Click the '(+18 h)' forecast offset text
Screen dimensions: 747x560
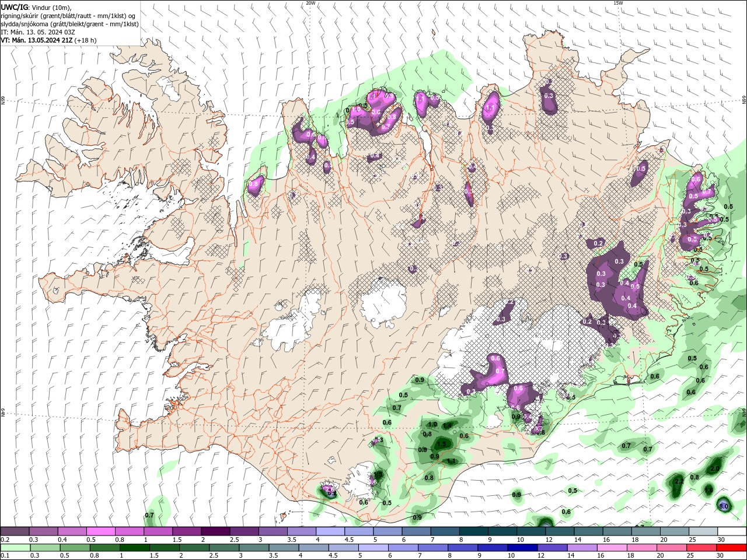[x=86, y=40]
